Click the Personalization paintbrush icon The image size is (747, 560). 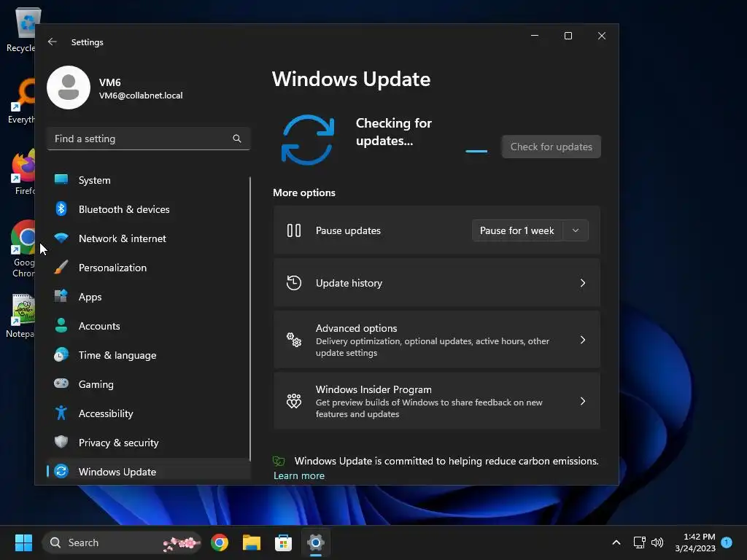(61, 267)
